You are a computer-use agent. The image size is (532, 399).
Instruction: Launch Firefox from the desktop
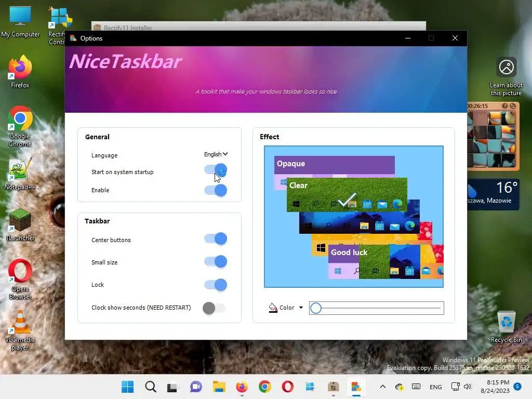20,72
